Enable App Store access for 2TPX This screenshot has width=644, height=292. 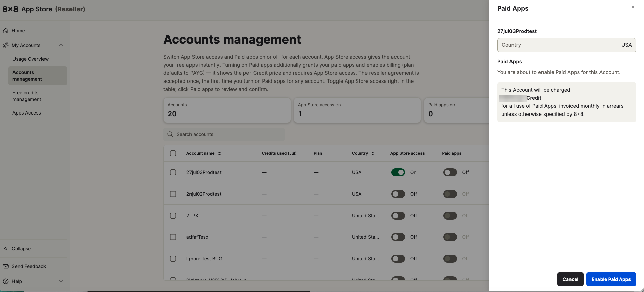coord(398,216)
